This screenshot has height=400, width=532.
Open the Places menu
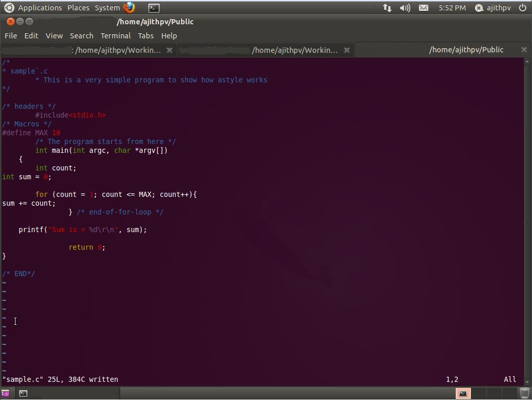click(x=78, y=7)
